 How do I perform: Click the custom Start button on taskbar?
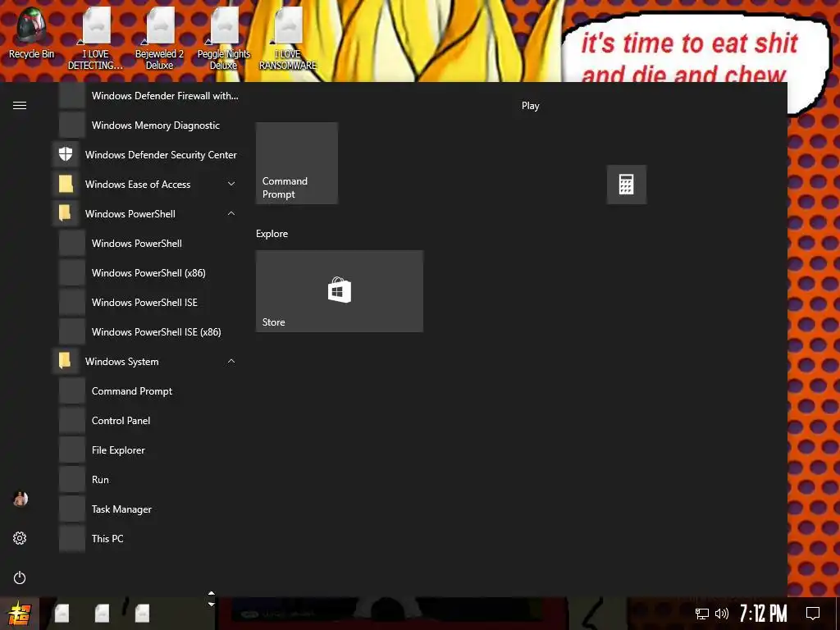(20, 614)
